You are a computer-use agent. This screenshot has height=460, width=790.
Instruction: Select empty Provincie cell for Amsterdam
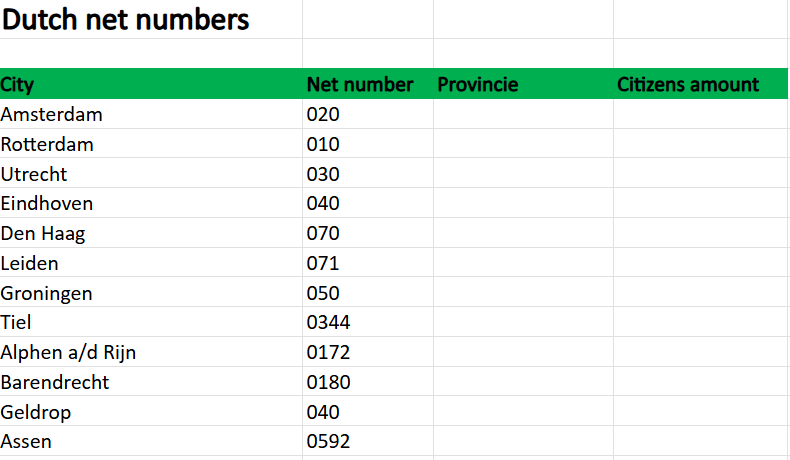tap(523, 114)
